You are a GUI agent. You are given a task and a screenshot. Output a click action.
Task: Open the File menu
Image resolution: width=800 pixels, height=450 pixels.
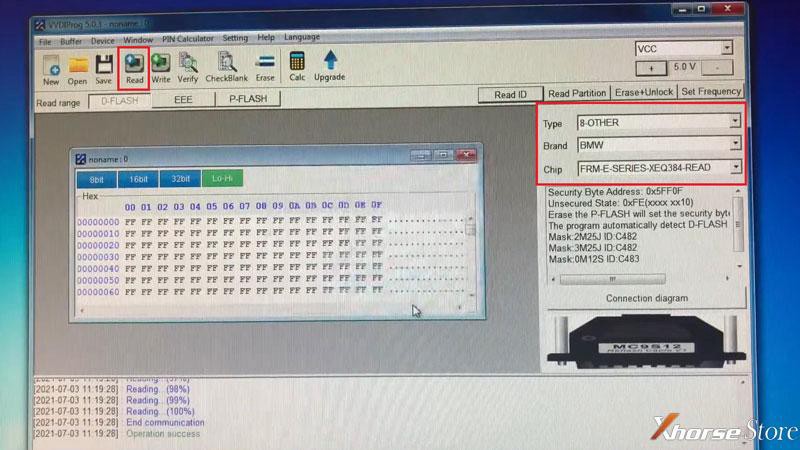coord(45,41)
